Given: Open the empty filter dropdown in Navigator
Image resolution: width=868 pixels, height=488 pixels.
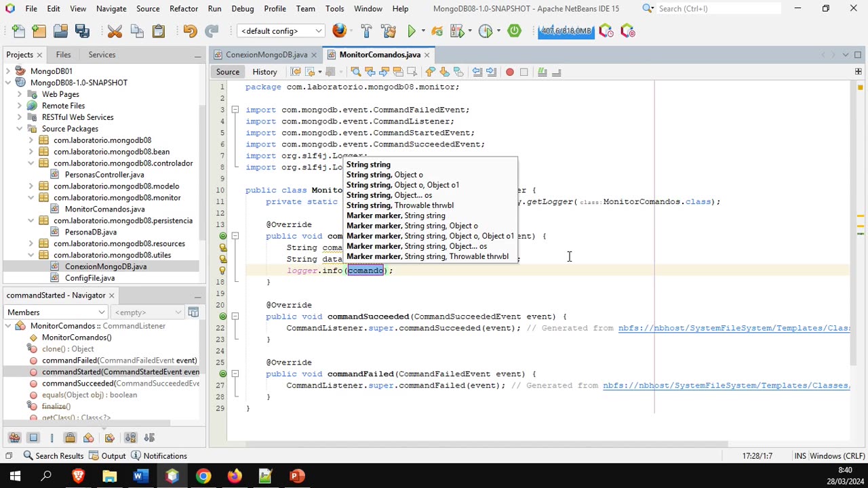Looking at the screenshot, I should (148, 312).
